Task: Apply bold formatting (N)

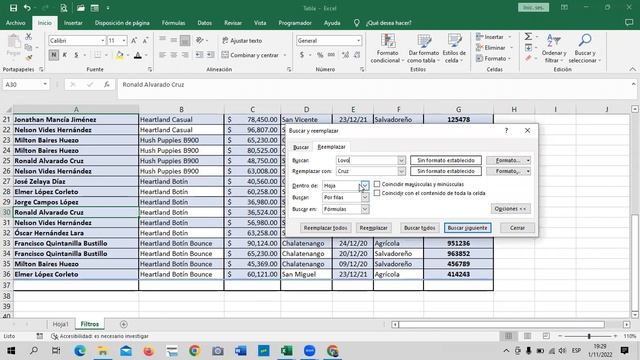Action: click(x=53, y=55)
